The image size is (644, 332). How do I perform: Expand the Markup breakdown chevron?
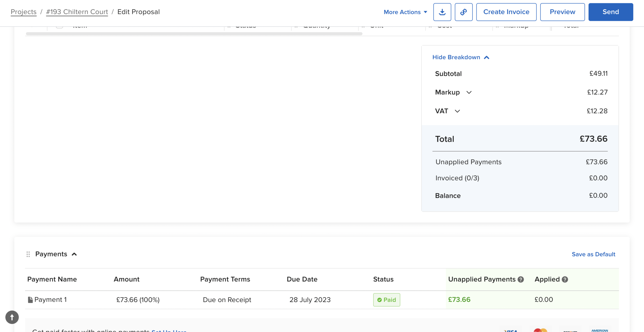469,92
